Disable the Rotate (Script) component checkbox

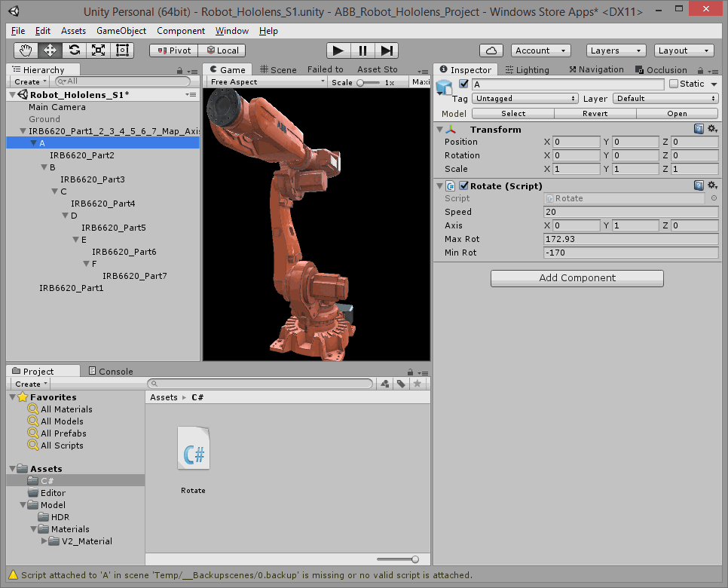[463, 185]
